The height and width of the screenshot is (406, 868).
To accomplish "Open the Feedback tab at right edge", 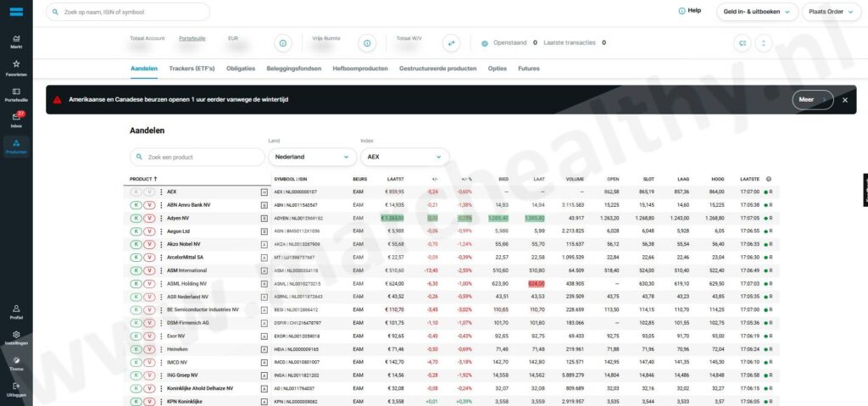I will point(865,190).
